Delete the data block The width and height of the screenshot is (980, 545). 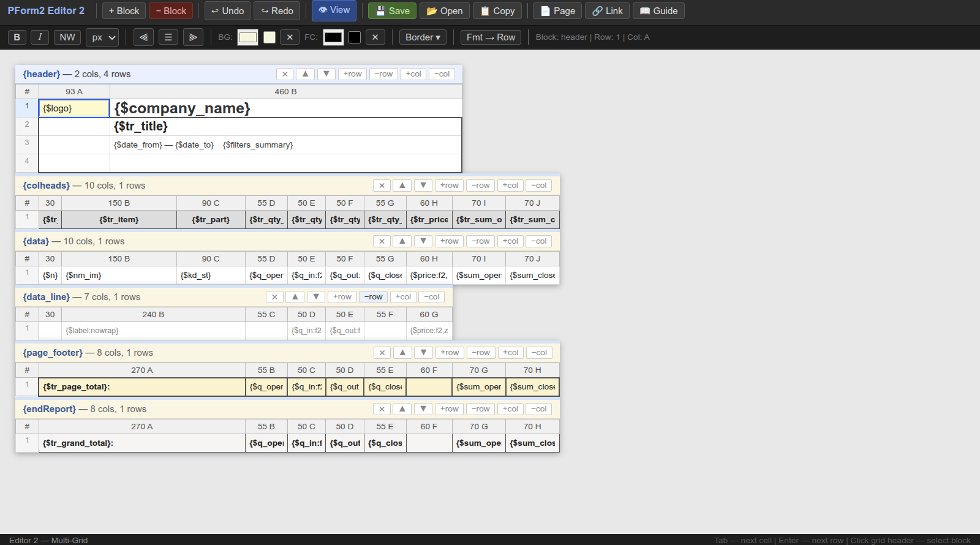pos(382,241)
